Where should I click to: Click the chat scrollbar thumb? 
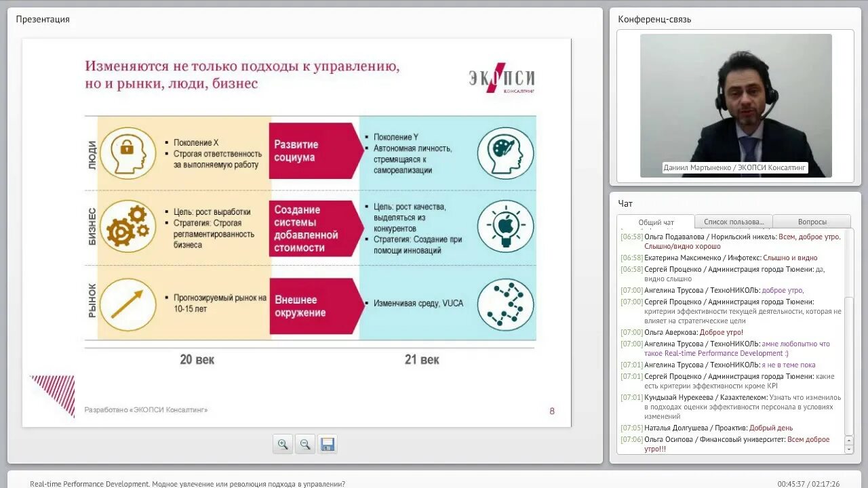(849, 366)
